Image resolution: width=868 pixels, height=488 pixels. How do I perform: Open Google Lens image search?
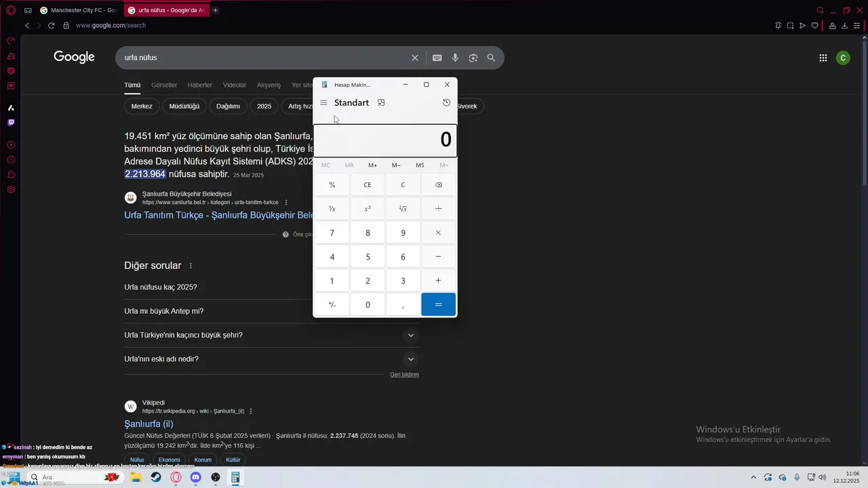click(473, 58)
